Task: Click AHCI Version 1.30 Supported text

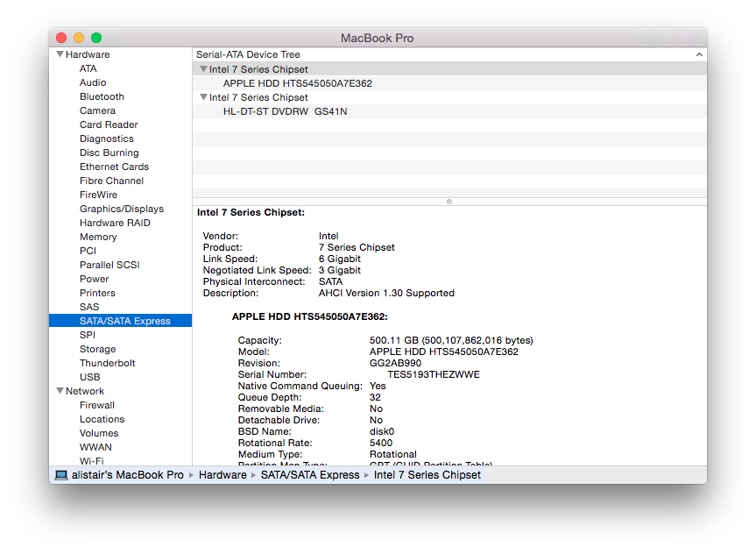Action: (386, 293)
